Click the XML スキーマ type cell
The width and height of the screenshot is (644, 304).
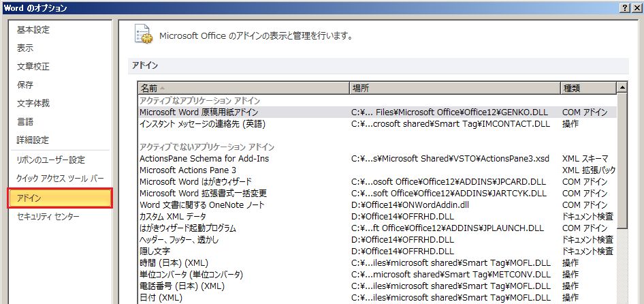pyautogui.click(x=585, y=159)
